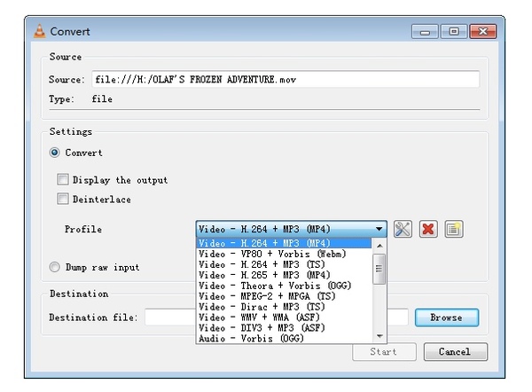Choose Video - MPEG-2 + MPGA (TS) profile
Image resolution: width=532 pixels, height=392 pixels.
285,296
